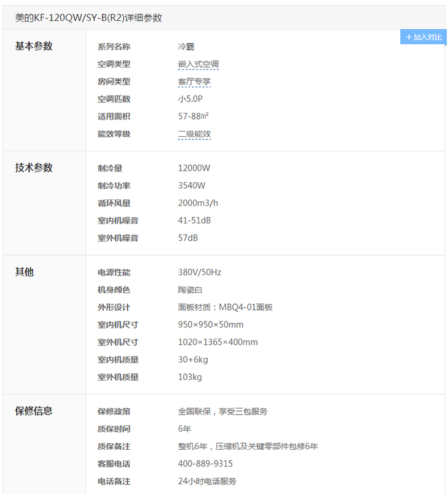Select the cooling capacity value 12000W
This screenshot has height=494, width=448.
click(x=194, y=168)
